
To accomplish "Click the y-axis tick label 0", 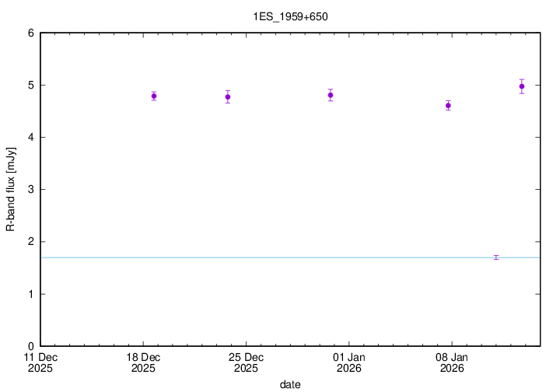I will pos(30,346).
